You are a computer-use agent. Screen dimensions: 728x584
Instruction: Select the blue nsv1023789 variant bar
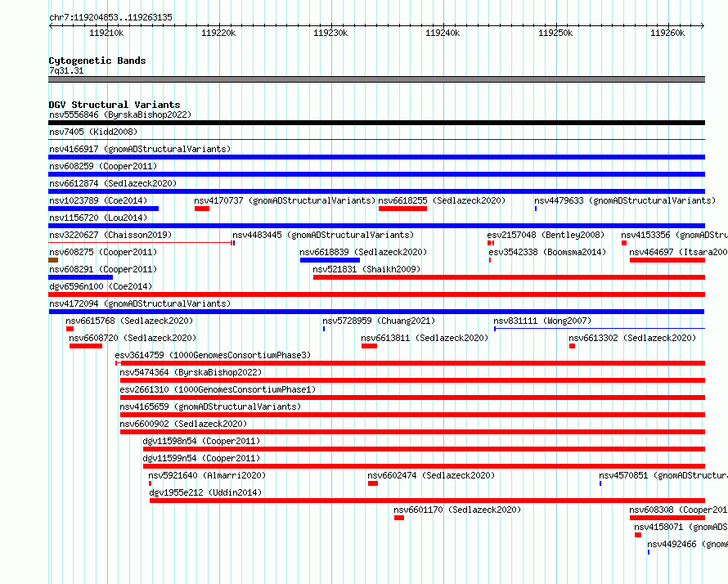point(104,209)
